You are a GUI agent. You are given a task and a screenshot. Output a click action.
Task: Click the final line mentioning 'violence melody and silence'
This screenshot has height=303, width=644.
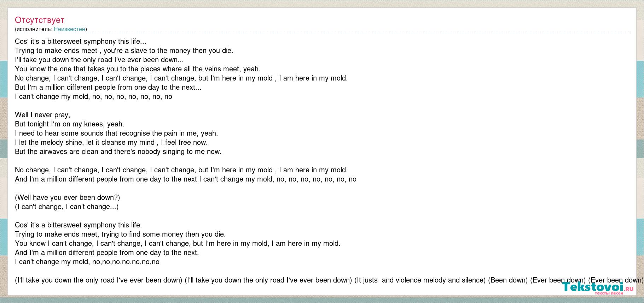click(x=329, y=280)
